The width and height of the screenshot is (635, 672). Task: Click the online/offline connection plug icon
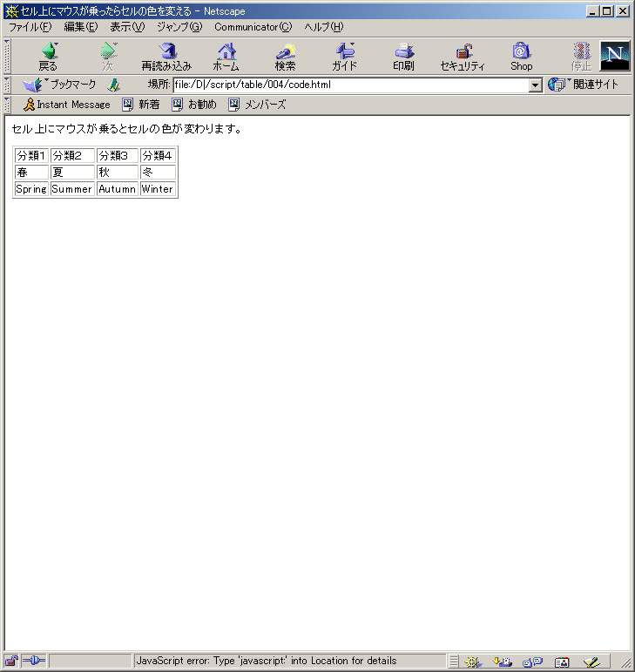pos(33,661)
